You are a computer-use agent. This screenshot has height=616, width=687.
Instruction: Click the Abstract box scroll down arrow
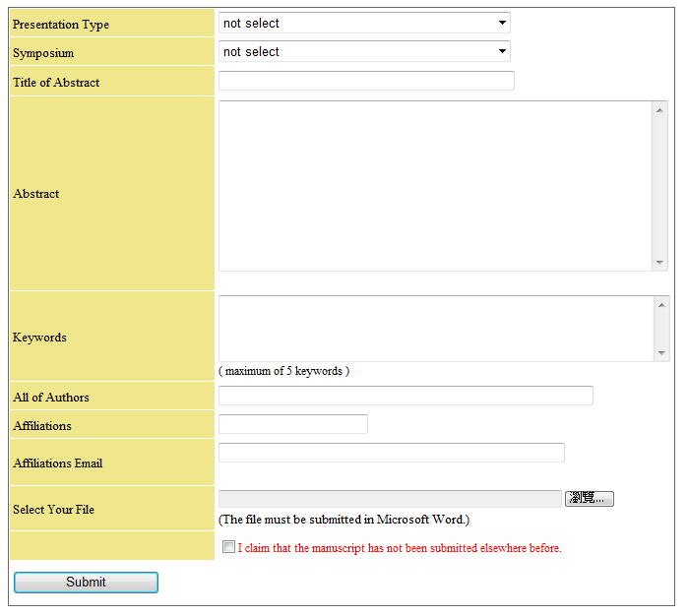coord(660,263)
